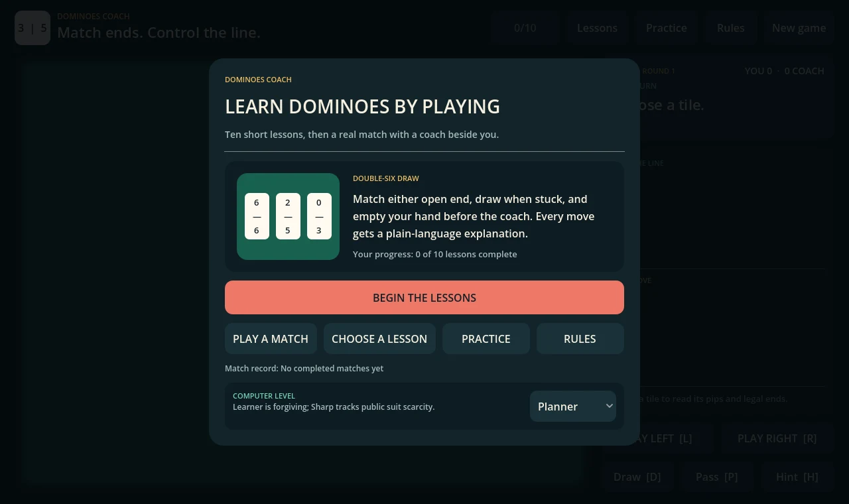Select the Practice button in the dialog
The image size is (849, 504).
[486, 339]
